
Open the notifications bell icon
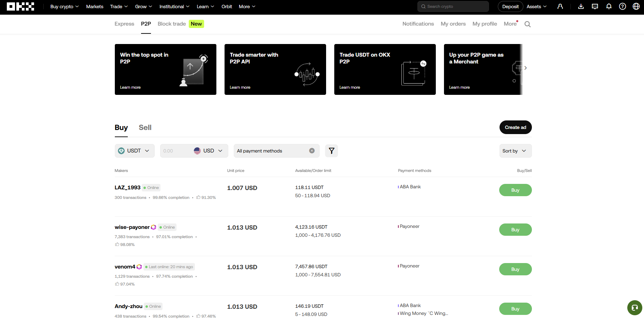point(609,6)
